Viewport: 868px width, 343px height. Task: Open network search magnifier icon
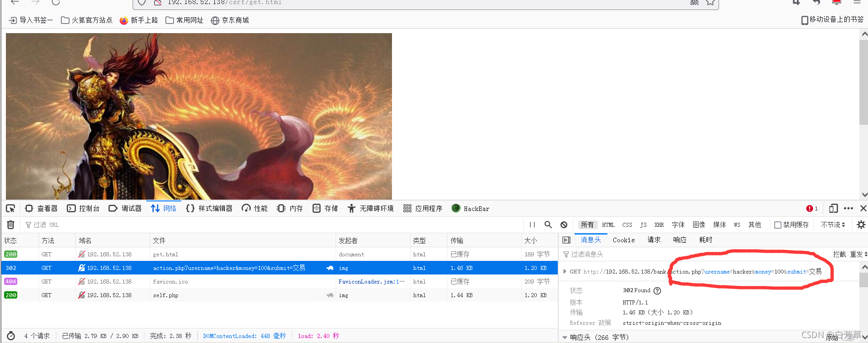(x=548, y=225)
